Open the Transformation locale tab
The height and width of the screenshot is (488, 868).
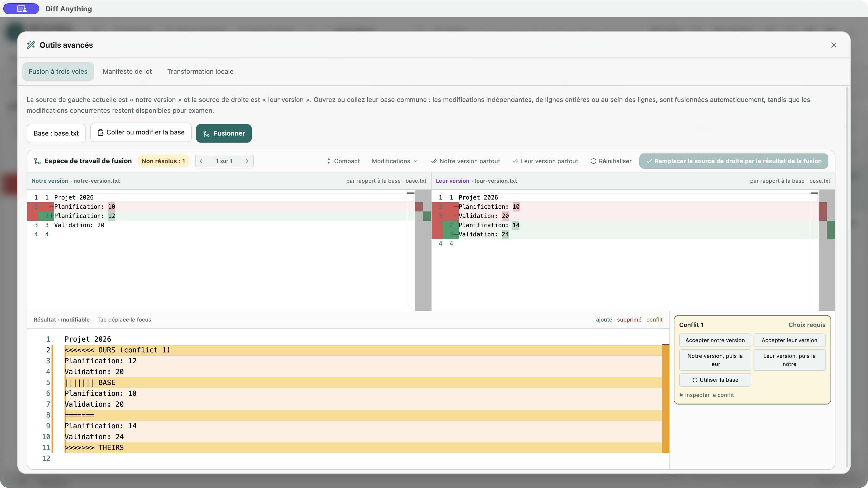pos(200,71)
